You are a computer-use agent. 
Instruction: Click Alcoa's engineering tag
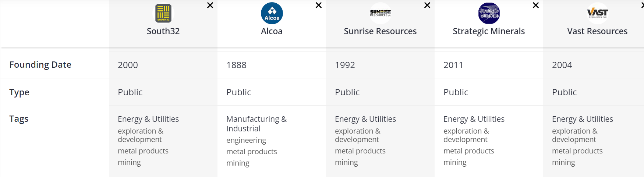coord(246,140)
